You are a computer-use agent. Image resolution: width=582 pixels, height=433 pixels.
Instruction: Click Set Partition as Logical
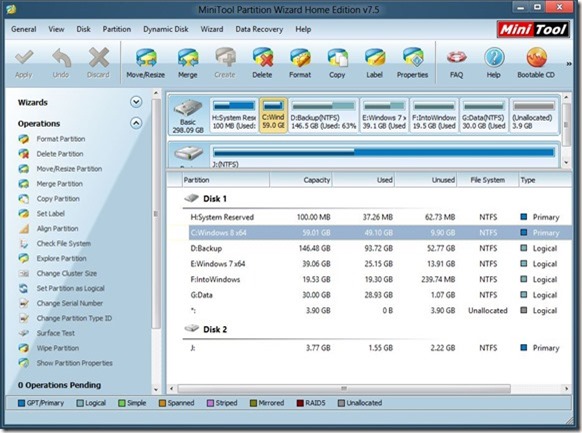click(x=71, y=288)
